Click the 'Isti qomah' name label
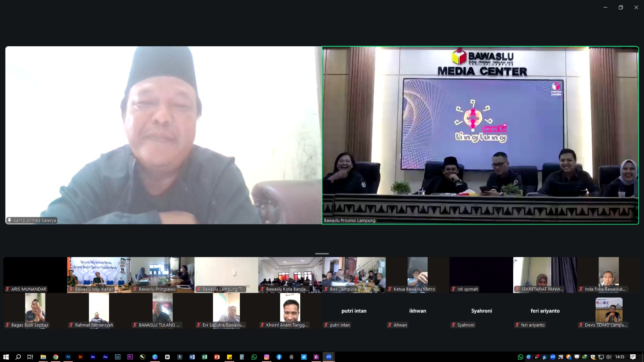644x362 pixels. (x=468, y=289)
